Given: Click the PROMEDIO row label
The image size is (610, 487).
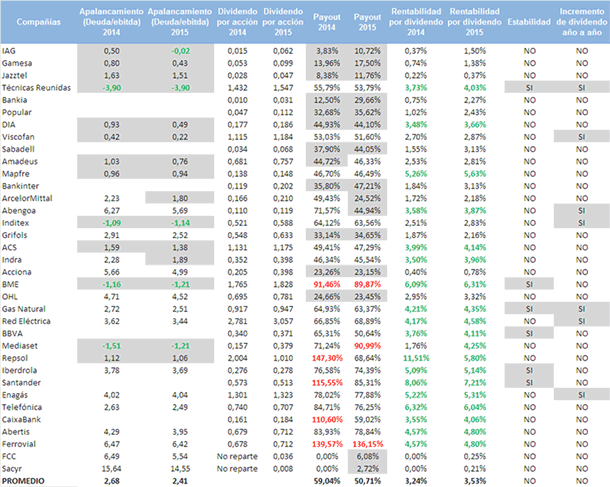Looking at the screenshot, I should [23, 481].
